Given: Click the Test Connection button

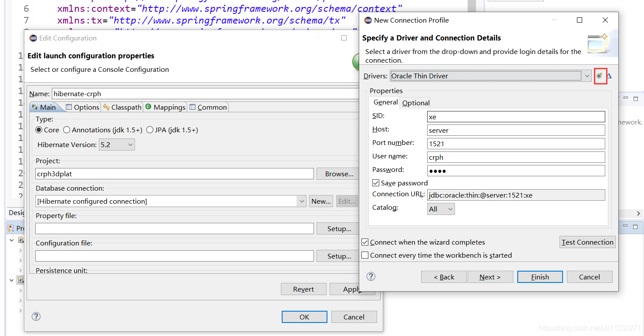Looking at the screenshot, I should (587, 242).
